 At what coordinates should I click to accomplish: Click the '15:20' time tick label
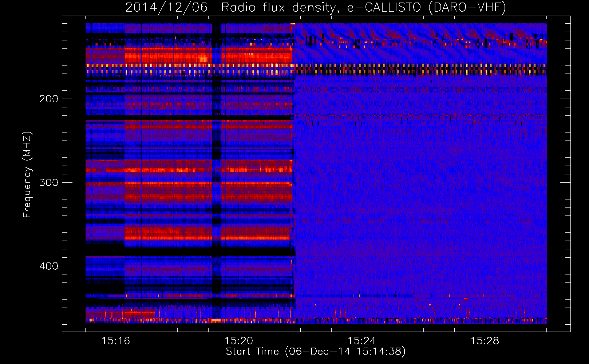tap(239, 341)
